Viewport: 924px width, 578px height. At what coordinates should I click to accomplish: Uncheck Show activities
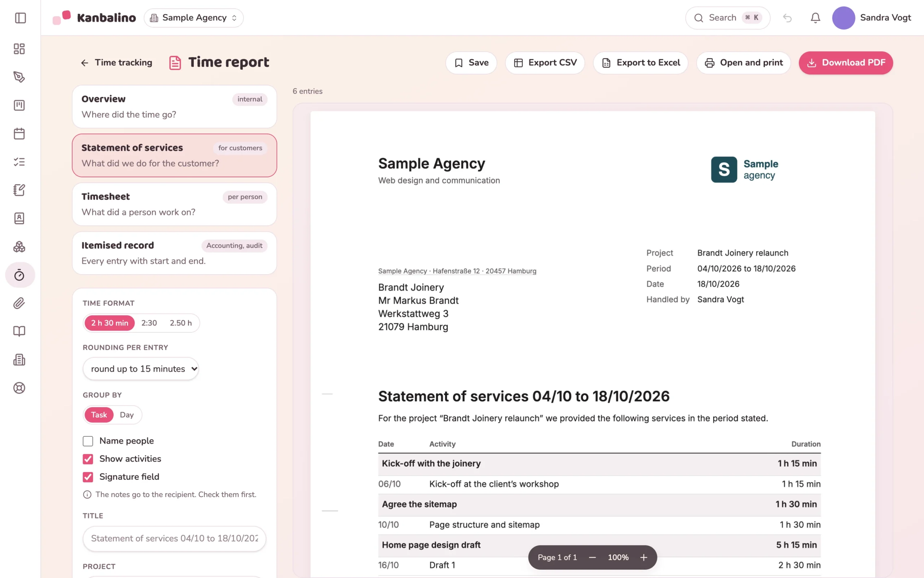click(88, 459)
